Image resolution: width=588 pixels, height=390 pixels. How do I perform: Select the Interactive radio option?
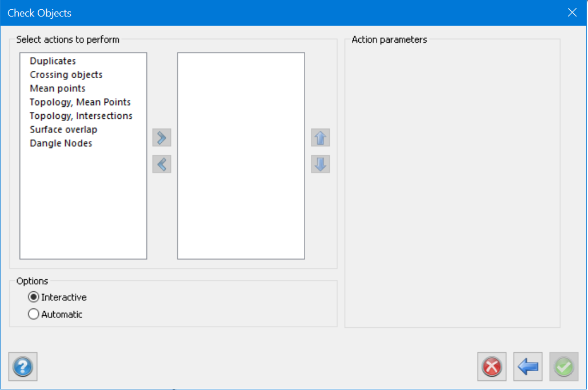34,297
